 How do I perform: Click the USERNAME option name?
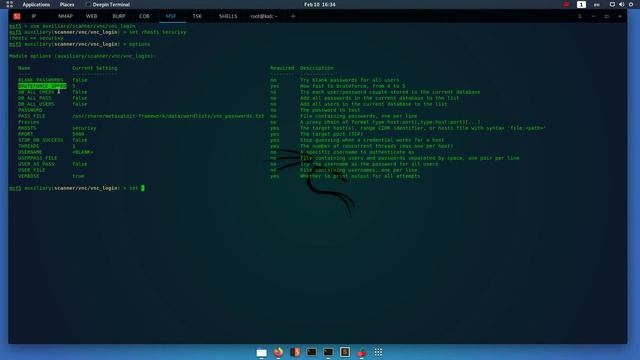30,152
